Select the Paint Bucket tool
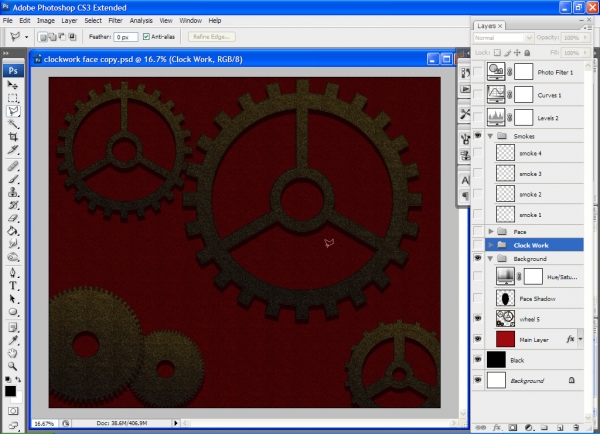 [13, 231]
